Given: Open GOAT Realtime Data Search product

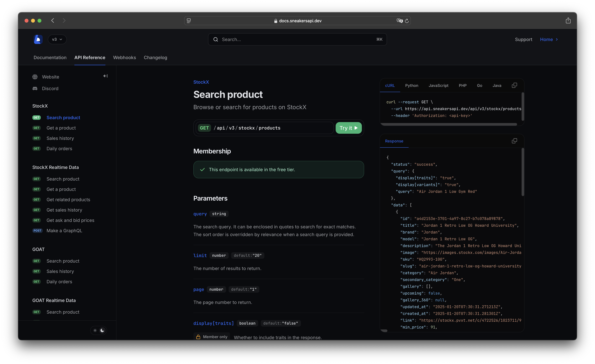Looking at the screenshot, I should (x=63, y=312).
